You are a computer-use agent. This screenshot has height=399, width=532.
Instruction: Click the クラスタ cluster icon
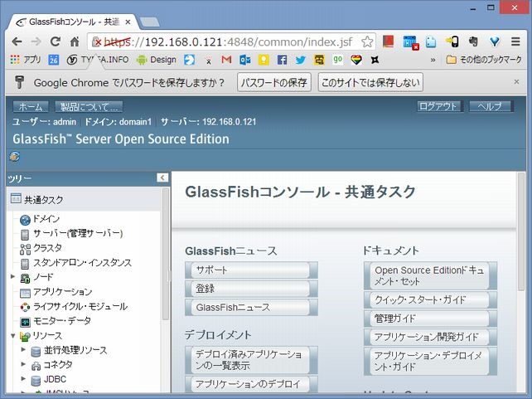[x=25, y=248]
